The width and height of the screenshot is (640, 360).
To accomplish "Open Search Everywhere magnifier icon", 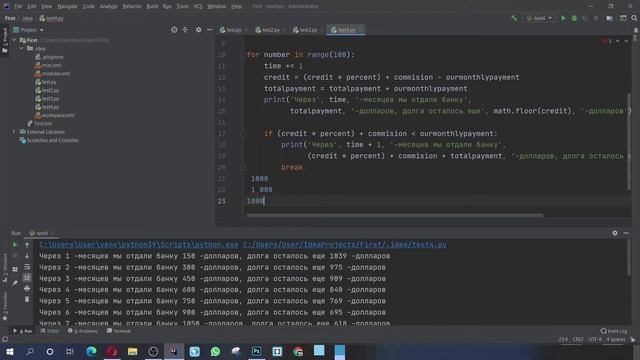I will point(634,18).
